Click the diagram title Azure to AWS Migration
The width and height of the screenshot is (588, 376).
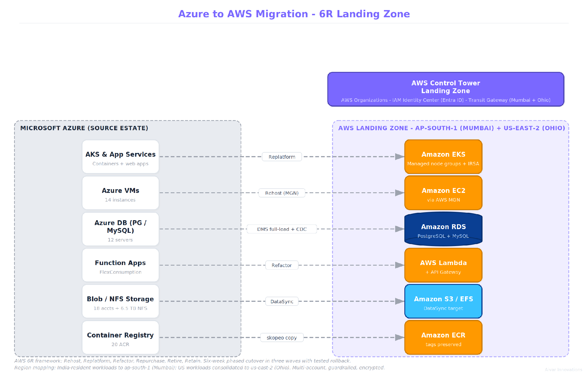(x=294, y=14)
